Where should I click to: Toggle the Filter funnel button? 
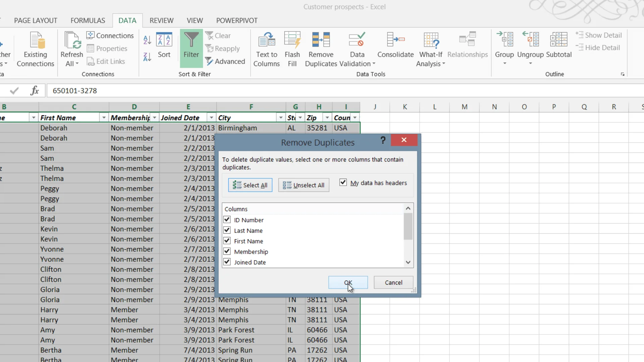[x=191, y=49]
